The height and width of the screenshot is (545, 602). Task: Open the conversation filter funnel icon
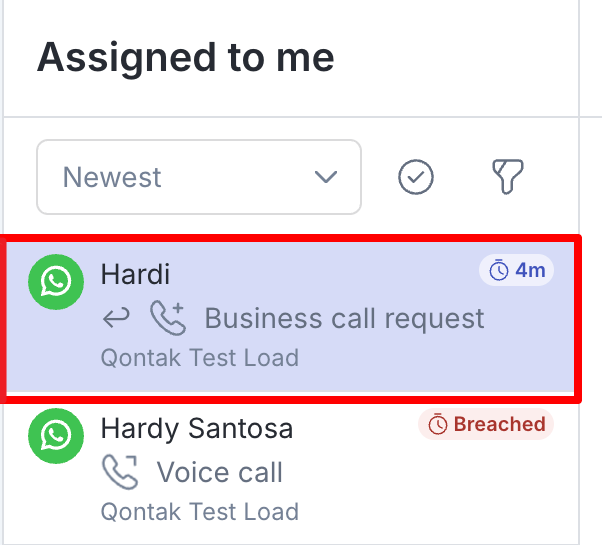[508, 178]
